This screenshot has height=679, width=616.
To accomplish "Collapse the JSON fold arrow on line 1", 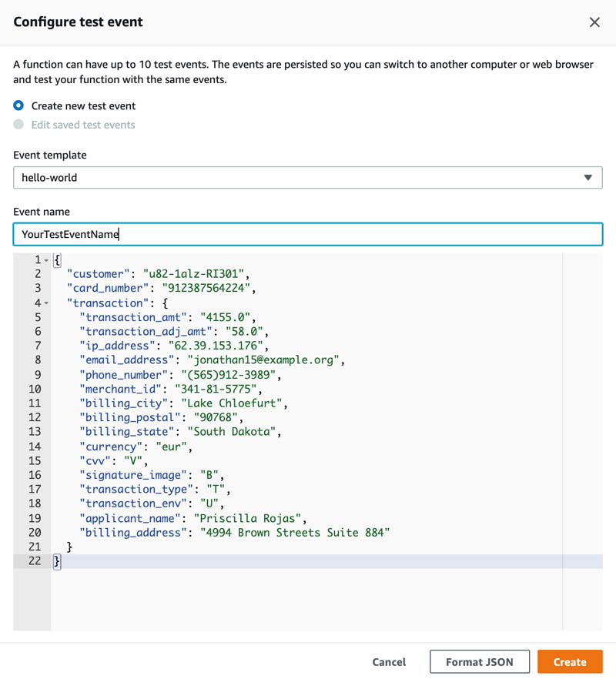I will click(x=46, y=260).
